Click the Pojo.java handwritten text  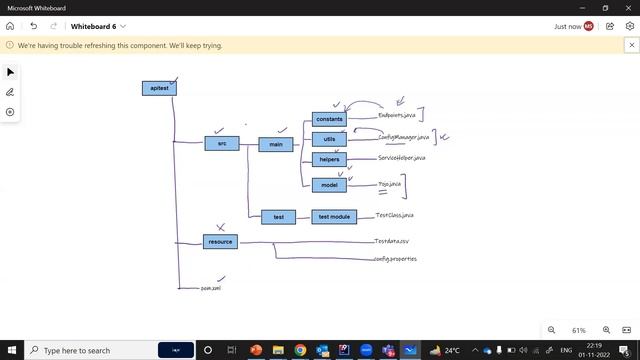point(389,184)
